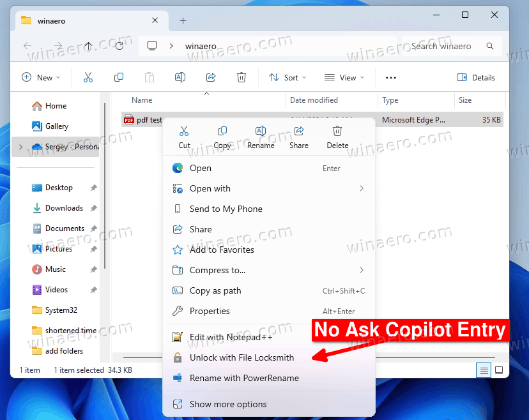The height and width of the screenshot is (420, 529).
Task: Refresh the folder view
Action: 119,46
